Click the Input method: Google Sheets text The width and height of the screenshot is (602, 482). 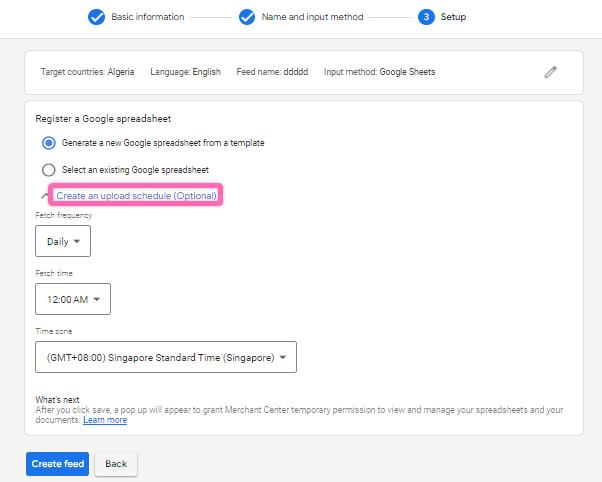point(379,72)
